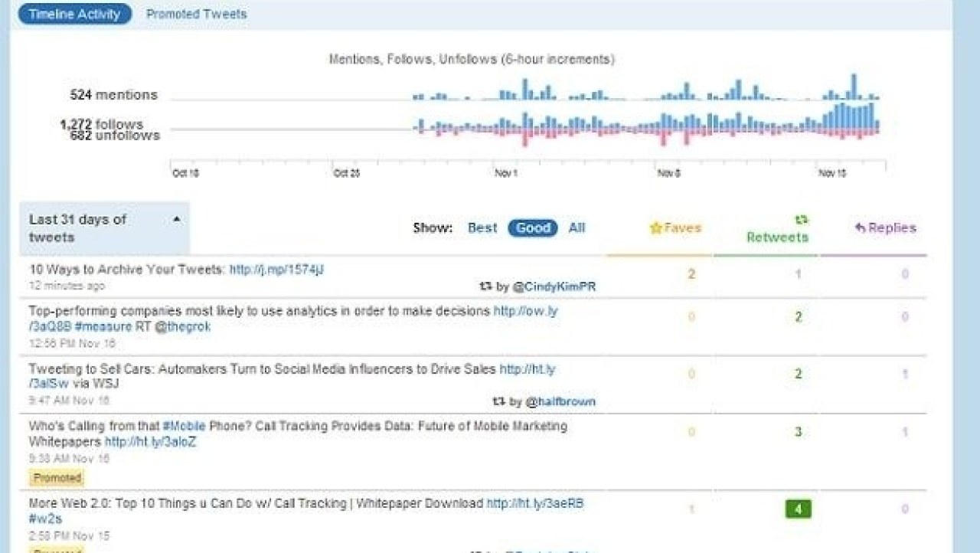This screenshot has height=553, width=980.
Task: Open @CindyKimPR profile link
Action: coord(554,286)
